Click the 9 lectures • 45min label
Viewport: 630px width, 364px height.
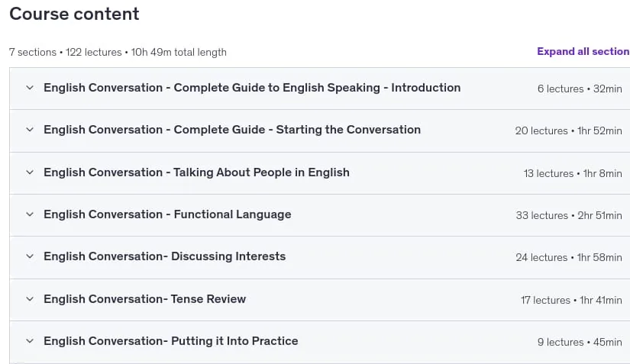tap(580, 342)
